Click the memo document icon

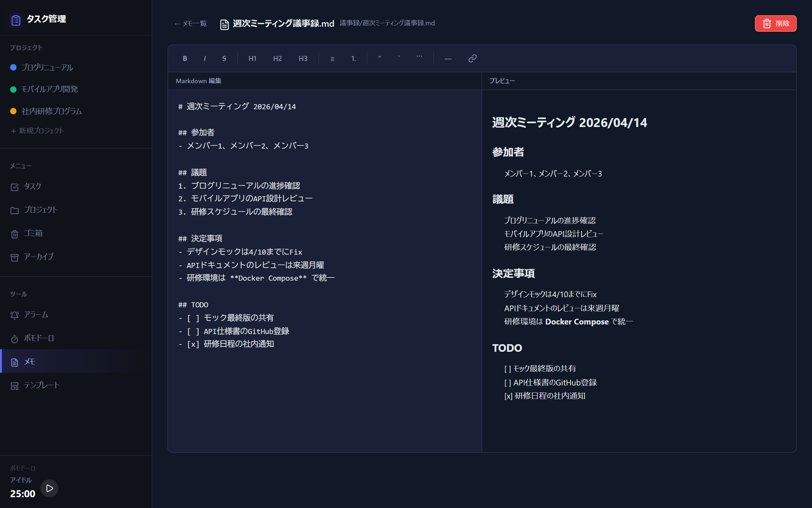(x=14, y=363)
